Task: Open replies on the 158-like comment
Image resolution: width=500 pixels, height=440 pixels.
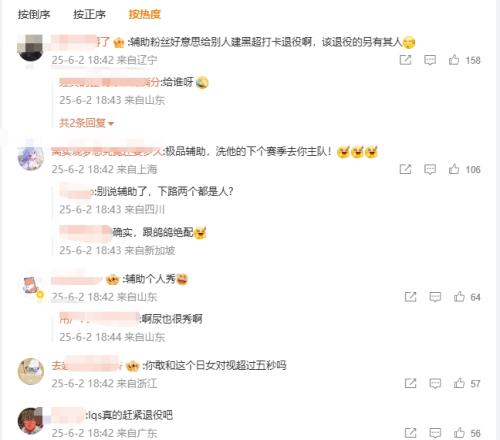Action: 430,60
